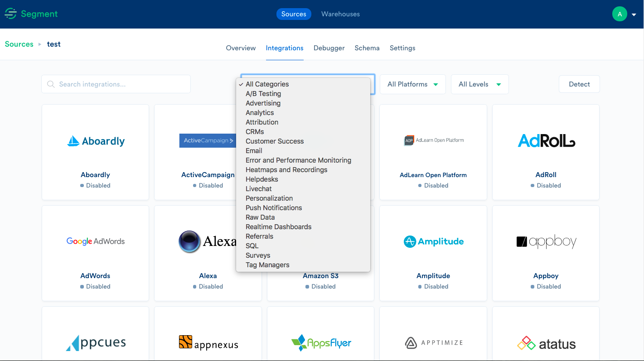The image size is (644, 361).
Task: Open the All Platforms dropdown
Action: pos(413,84)
